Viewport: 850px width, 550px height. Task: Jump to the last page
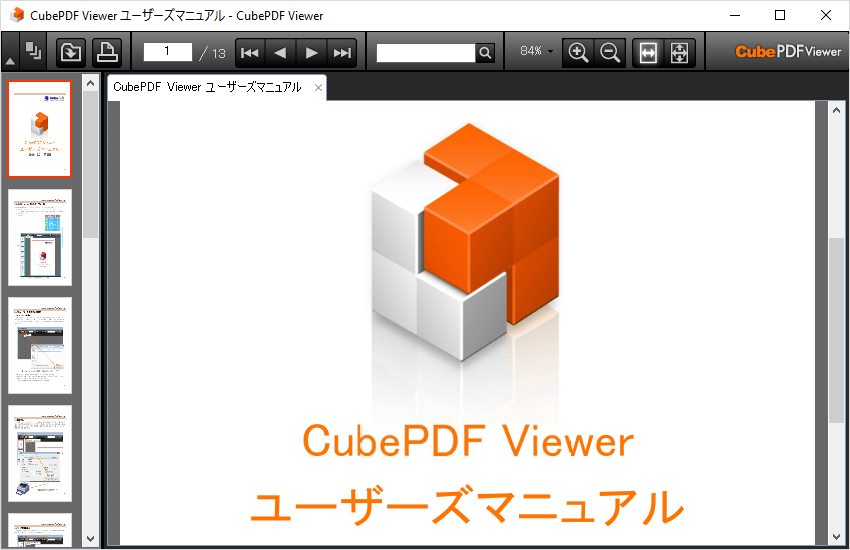click(342, 53)
